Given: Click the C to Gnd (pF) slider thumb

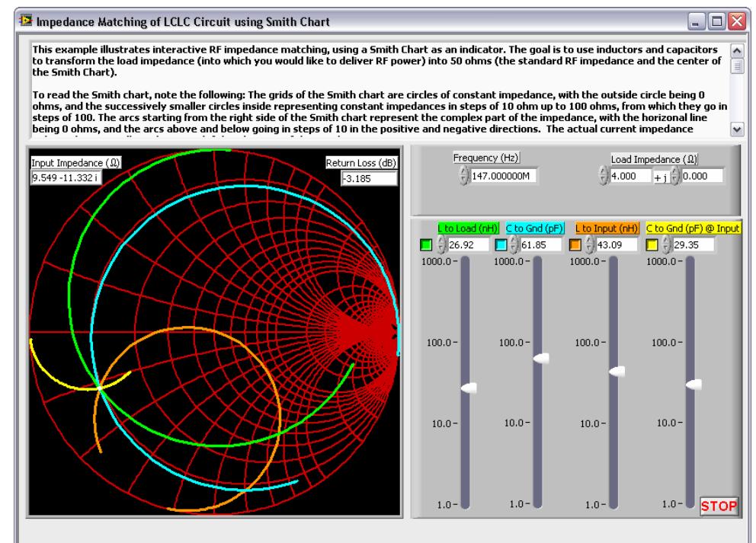Looking at the screenshot, I should [x=541, y=359].
